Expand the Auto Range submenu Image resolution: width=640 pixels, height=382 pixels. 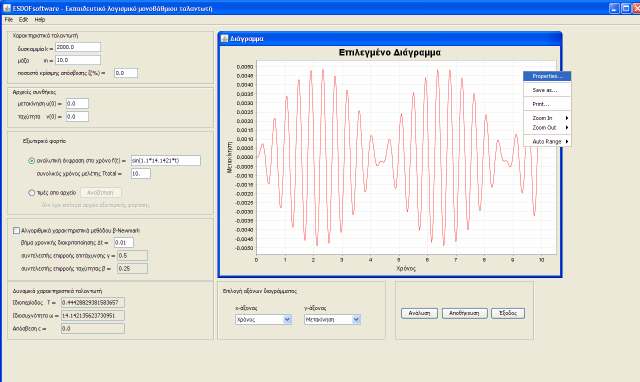[547, 141]
